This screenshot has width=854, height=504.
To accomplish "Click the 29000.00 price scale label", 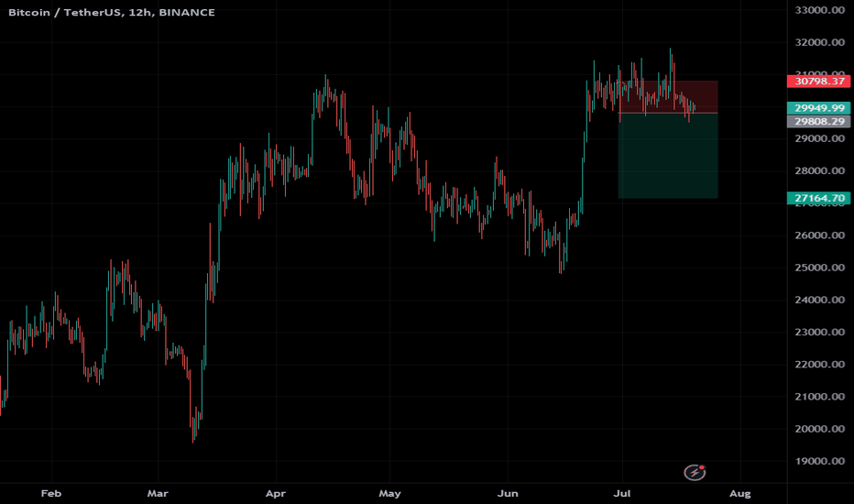I will tap(820, 138).
